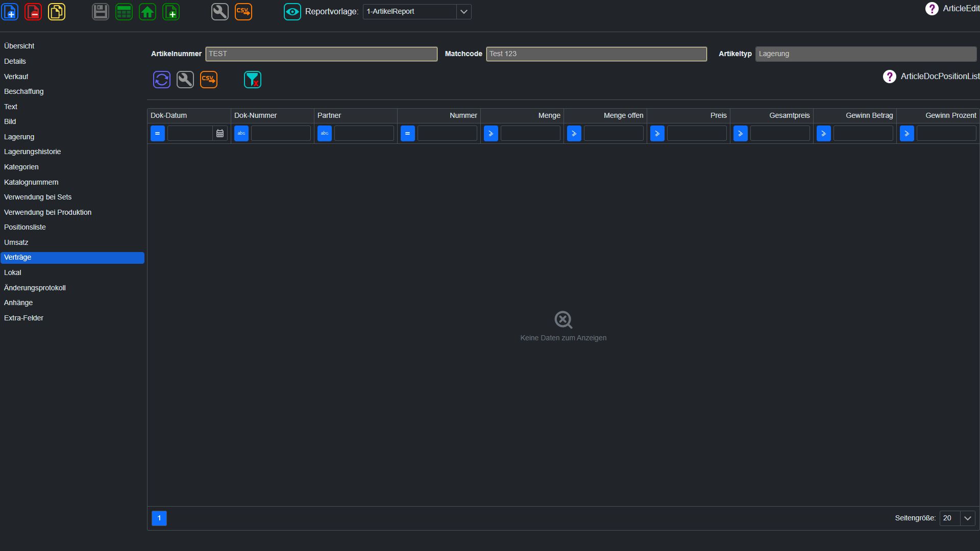
Task: Change the Menge filter operator
Action: [491, 133]
